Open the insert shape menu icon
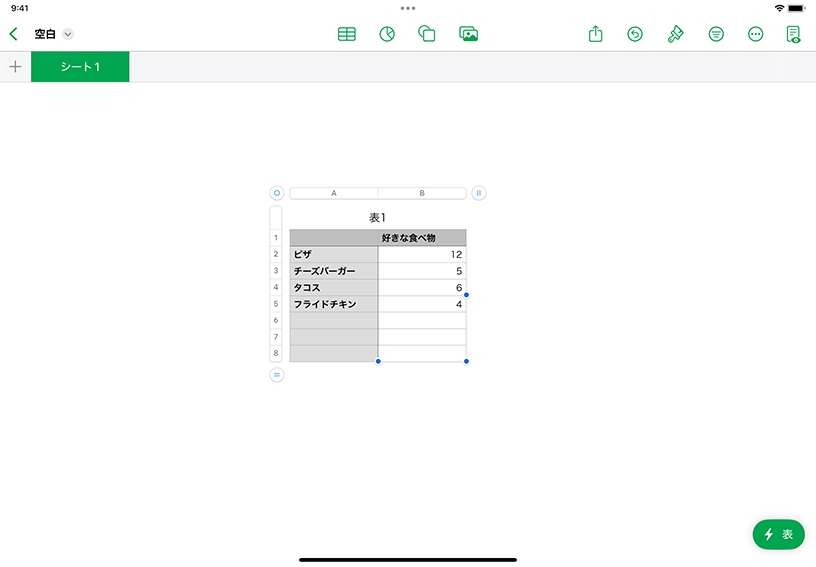The width and height of the screenshot is (816, 567). [427, 34]
